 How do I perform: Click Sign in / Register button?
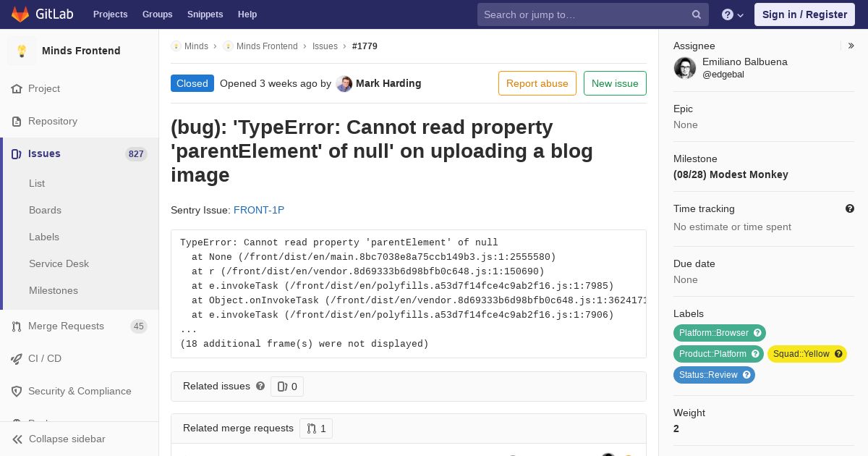click(x=804, y=14)
